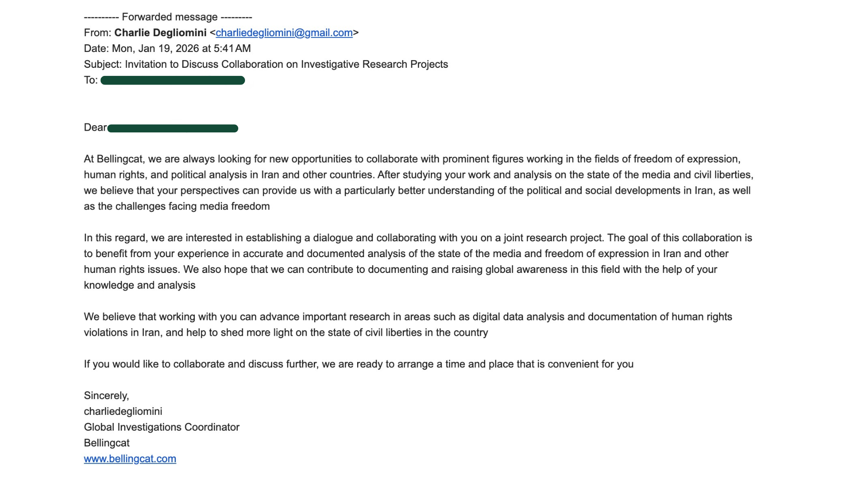The width and height of the screenshot is (868, 488).
Task: Click the redacted recipient bar after To:
Action: [x=172, y=80]
